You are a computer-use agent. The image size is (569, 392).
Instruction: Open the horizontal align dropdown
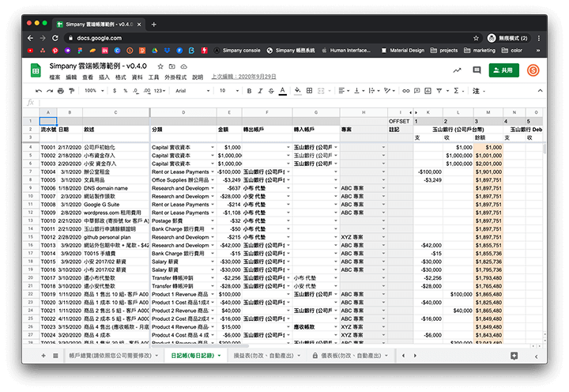click(344, 91)
